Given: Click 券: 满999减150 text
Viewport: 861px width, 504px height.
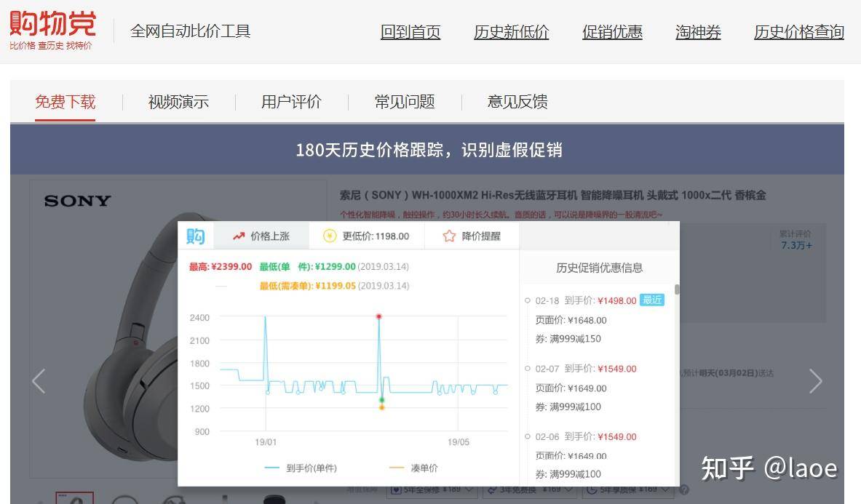Looking at the screenshot, I should 568,339.
